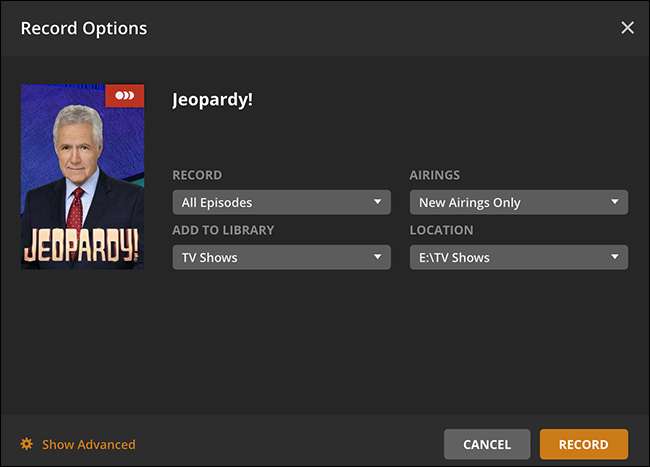Click the AIRINGS field label

coord(434,175)
